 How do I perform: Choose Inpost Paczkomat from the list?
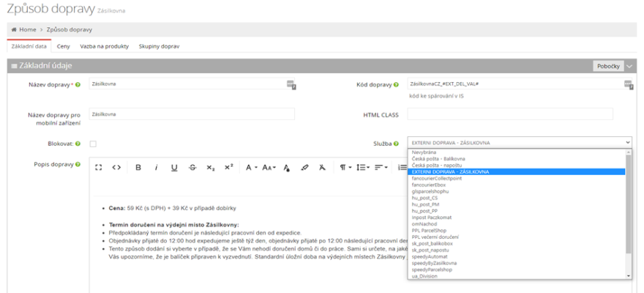pos(517,218)
